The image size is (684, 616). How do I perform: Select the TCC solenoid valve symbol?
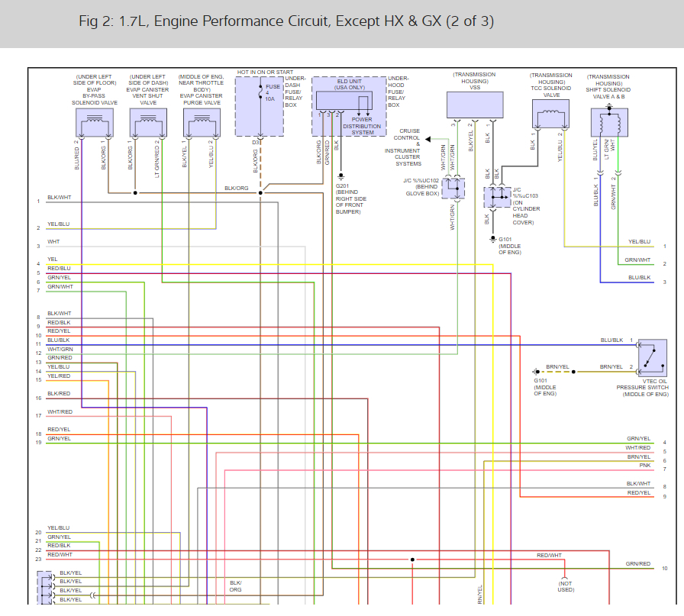point(550,114)
